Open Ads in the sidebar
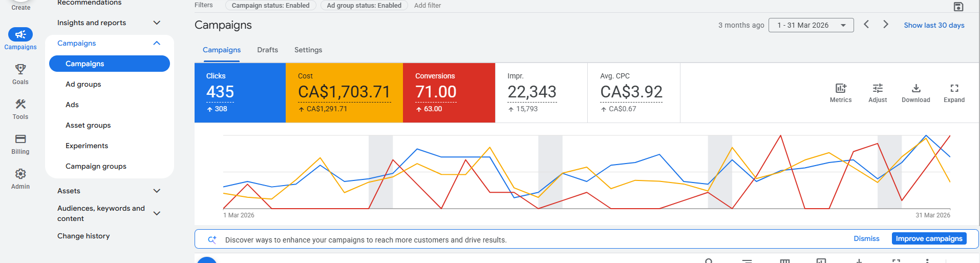 [x=72, y=105]
